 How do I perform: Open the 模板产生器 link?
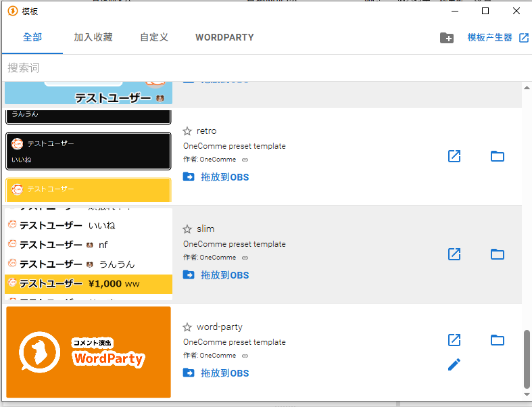click(489, 37)
